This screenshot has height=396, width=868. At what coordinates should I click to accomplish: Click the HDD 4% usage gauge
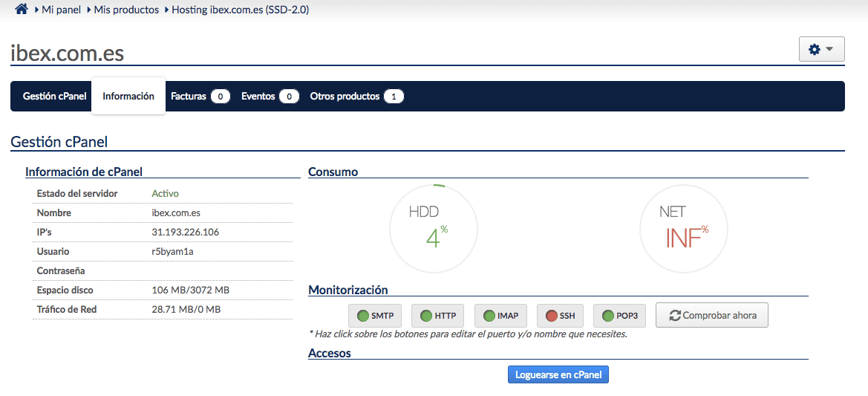point(434,228)
